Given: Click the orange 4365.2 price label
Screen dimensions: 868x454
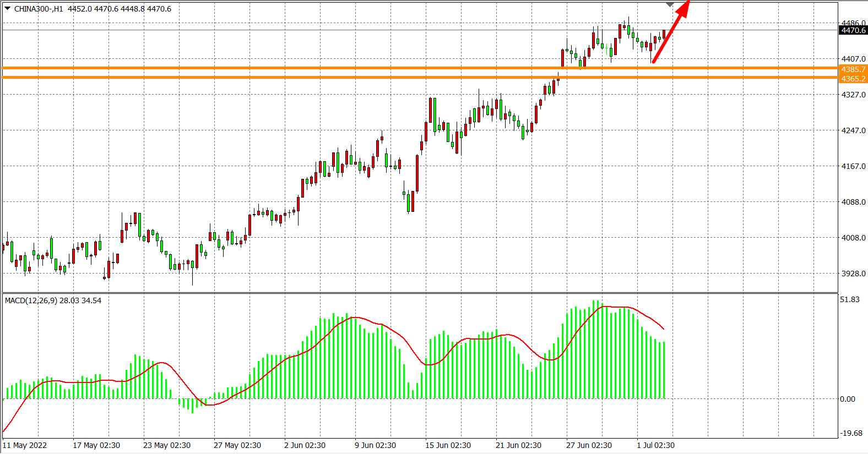Looking at the screenshot, I should 853,79.
